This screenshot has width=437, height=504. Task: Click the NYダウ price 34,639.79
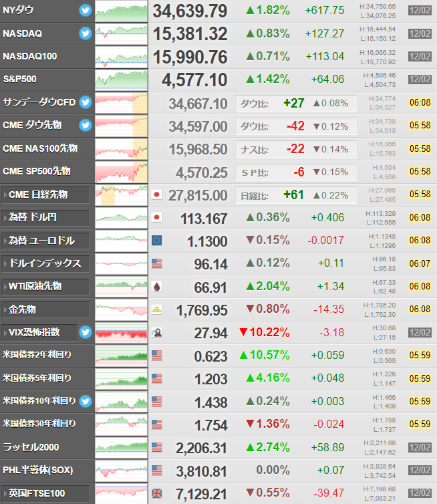pyautogui.click(x=190, y=11)
